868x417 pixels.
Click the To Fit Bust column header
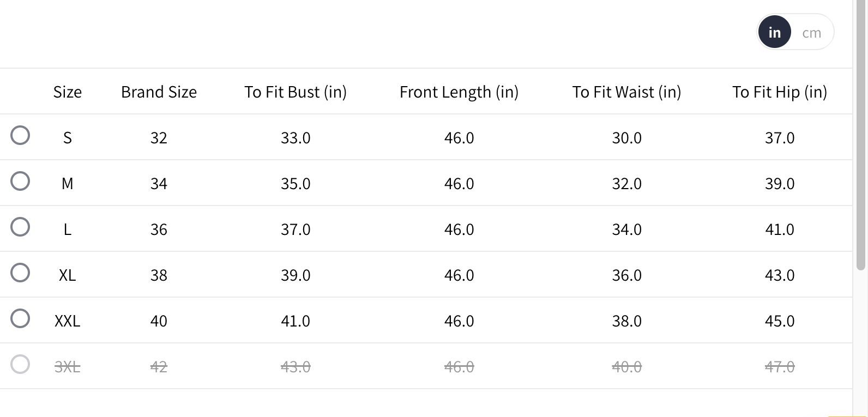[x=296, y=92]
